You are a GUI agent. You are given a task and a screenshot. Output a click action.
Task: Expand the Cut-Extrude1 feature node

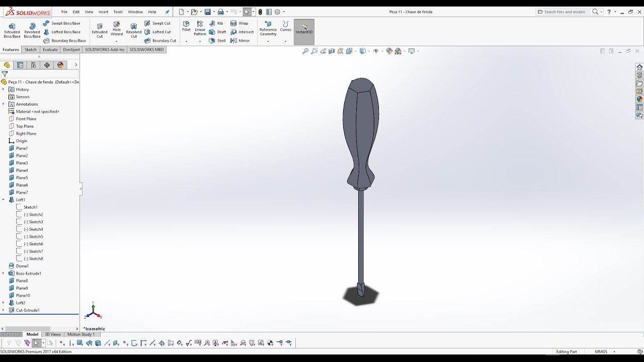[x=4, y=310]
